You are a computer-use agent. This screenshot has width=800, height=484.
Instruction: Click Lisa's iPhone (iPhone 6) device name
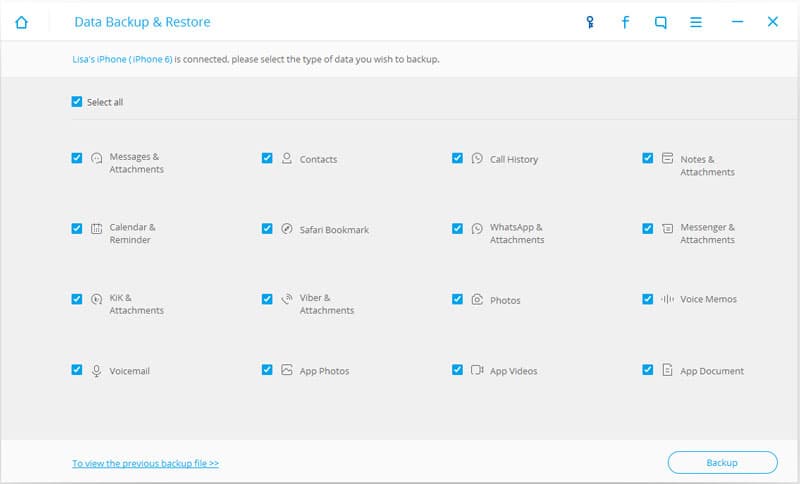tap(122, 59)
